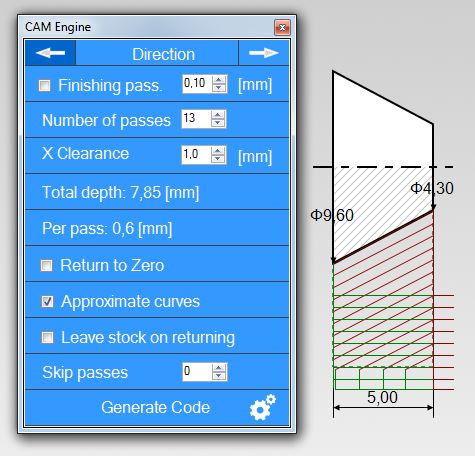This screenshot has width=475, height=456.
Task: Enable Leave stock on returning
Action: [47, 337]
